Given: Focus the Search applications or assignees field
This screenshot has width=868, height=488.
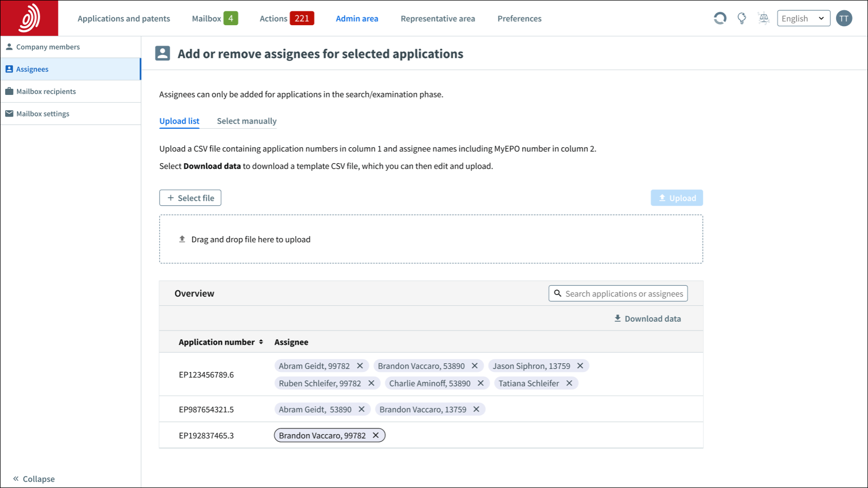Looking at the screenshot, I should click(623, 294).
